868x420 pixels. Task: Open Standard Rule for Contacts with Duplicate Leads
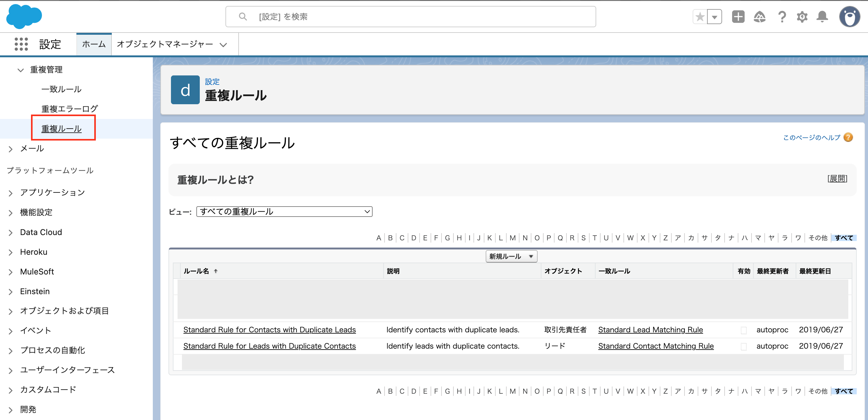(269, 330)
